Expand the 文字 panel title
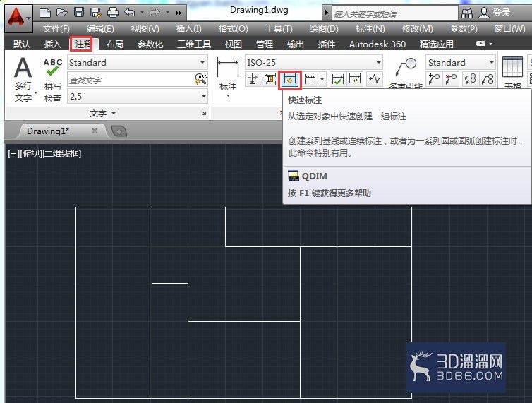 (103, 113)
